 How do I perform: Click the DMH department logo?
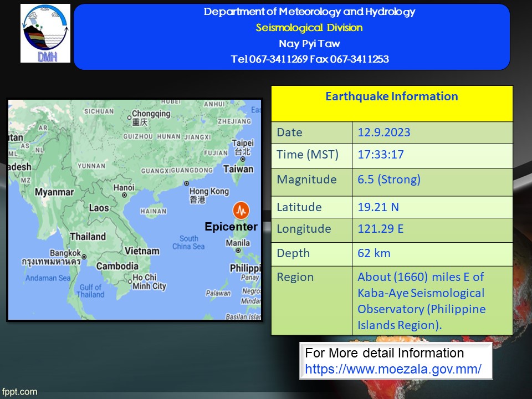[x=45, y=33]
